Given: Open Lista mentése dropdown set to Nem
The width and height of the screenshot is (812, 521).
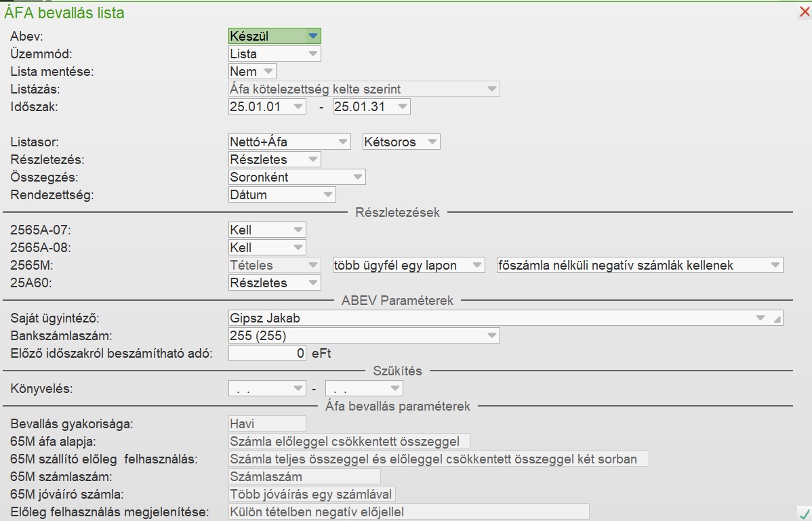Looking at the screenshot, I should 252,71.
